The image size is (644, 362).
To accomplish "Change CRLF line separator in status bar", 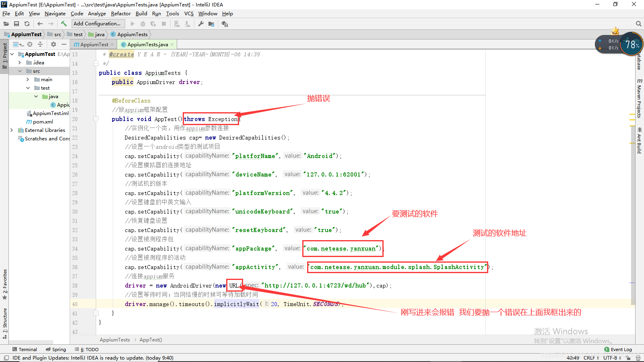I will [x=591, y=358].
